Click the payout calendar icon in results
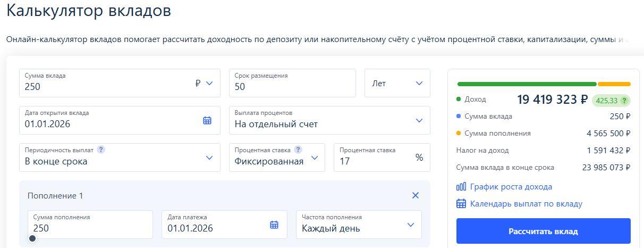The image size is (644, 248). [x=461, y=204]
